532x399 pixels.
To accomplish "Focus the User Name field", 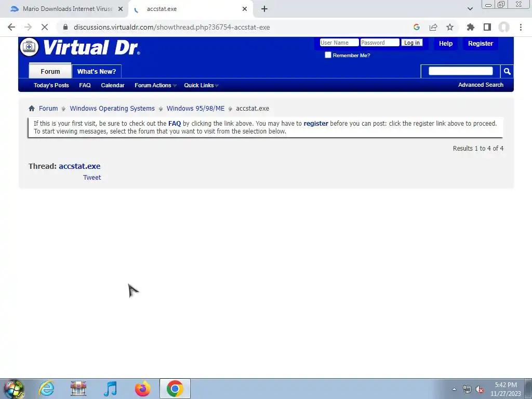I will click(x=339, y=43).
